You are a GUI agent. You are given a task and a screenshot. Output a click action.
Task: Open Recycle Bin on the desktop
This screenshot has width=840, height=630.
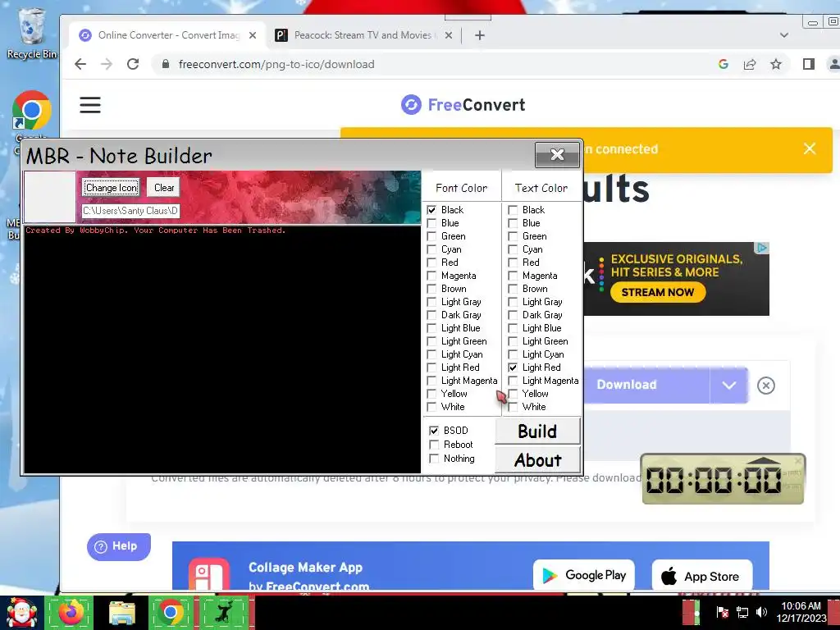(32, 33)
